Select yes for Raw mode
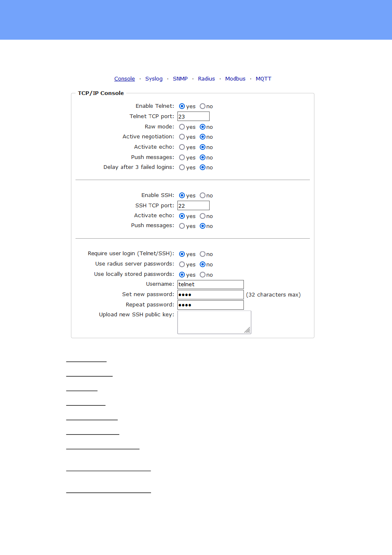392x555 pixels. coord(182,127)
